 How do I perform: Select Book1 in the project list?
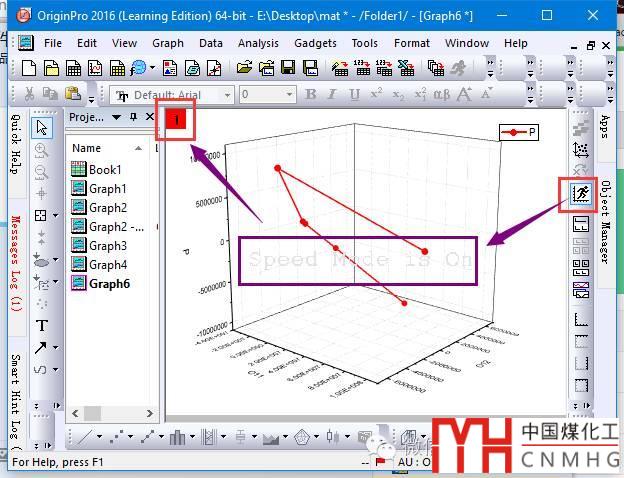tap(105, 170)
